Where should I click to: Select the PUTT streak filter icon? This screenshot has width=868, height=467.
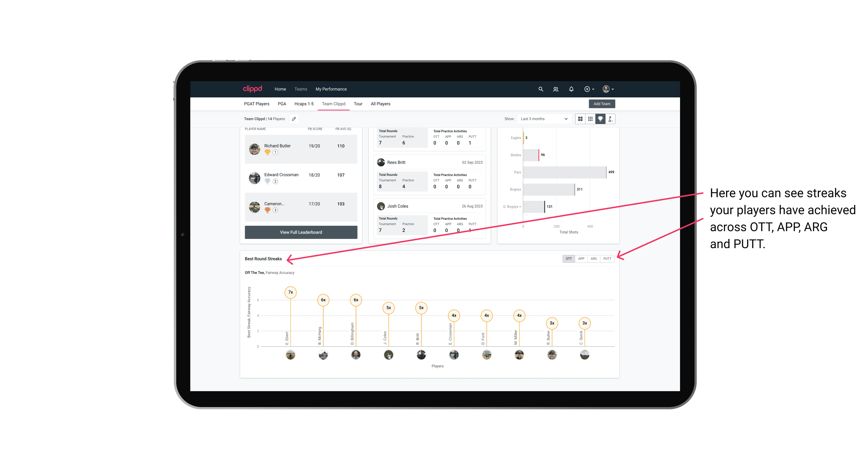tap(608, 258)
